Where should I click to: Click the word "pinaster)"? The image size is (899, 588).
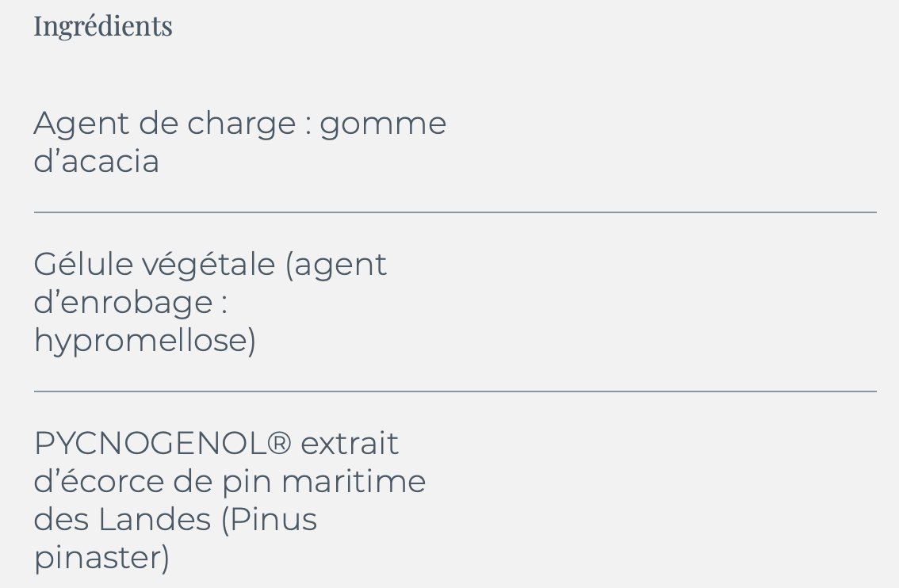[x=101, y=558]
